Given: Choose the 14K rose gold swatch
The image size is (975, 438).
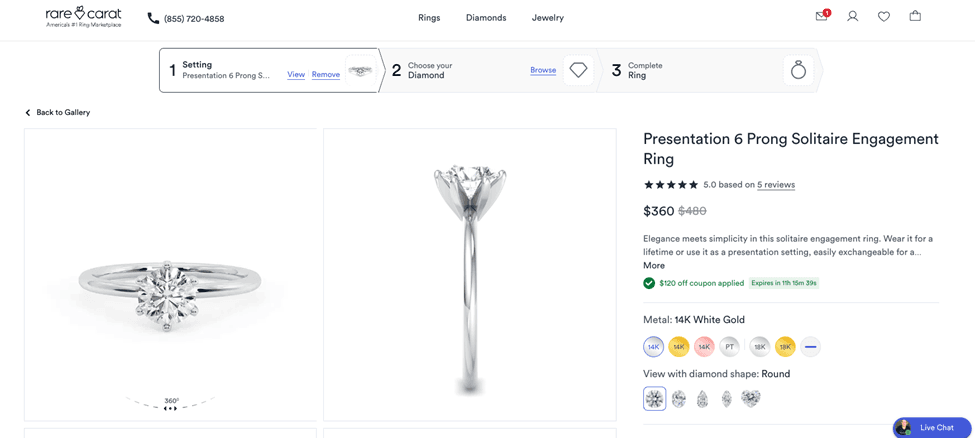Looking at the screenshot, I should [704, 347].
